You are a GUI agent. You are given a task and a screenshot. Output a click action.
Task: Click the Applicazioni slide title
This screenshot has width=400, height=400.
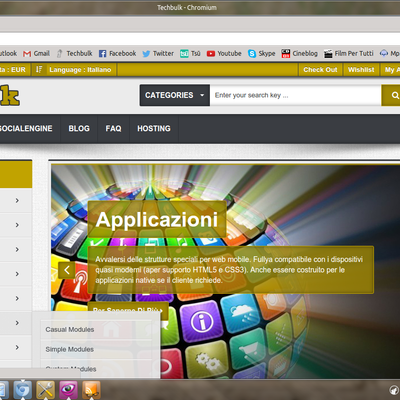tap(157, 220)
